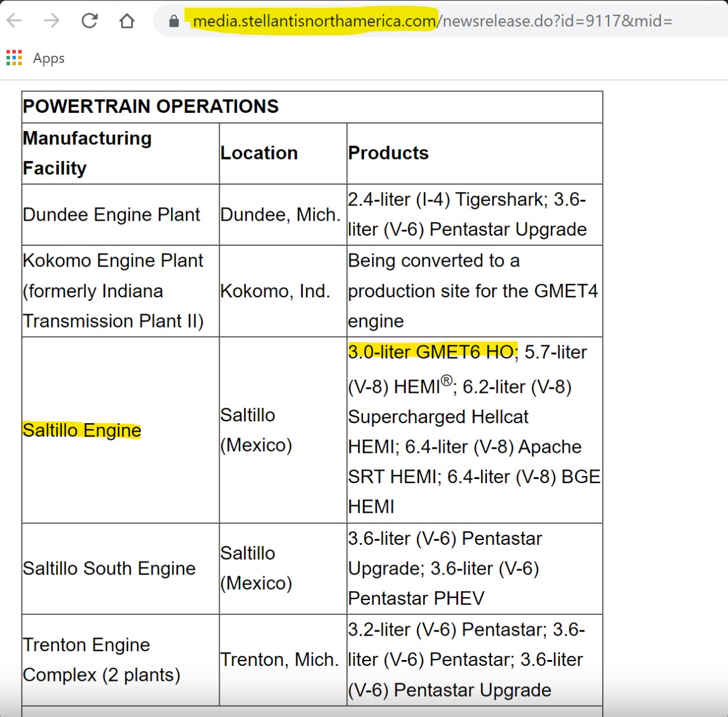Image resolution: width=728 pixels, height=717 pixels.
Task: Select the Location column header
Action: click(x=259, y=153)
